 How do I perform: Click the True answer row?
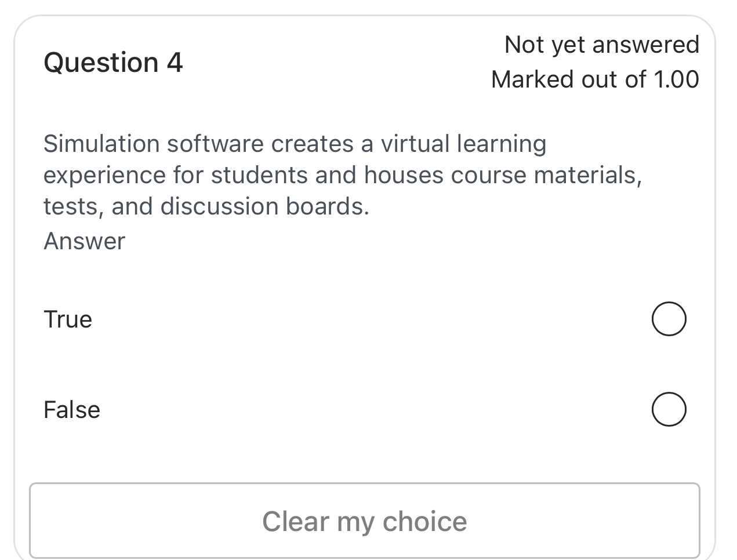365,319
